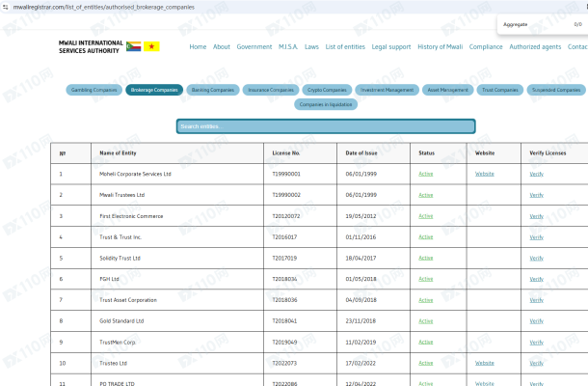Image resolution: width=588 pixels, height=386 pixels.
Task: Open History of Mwali page
Action: click(x=441, y=47)
